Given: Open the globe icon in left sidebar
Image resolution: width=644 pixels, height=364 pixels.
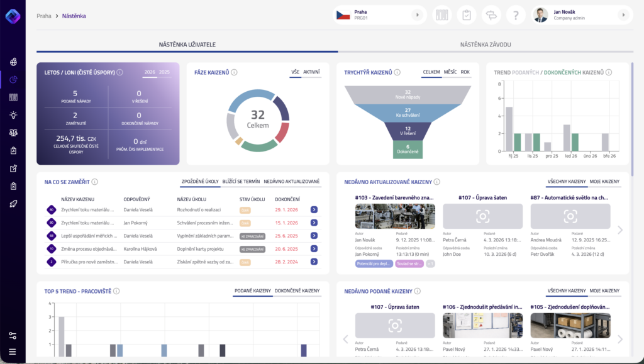Looking at the screenshot, I should tap(13, 62).
